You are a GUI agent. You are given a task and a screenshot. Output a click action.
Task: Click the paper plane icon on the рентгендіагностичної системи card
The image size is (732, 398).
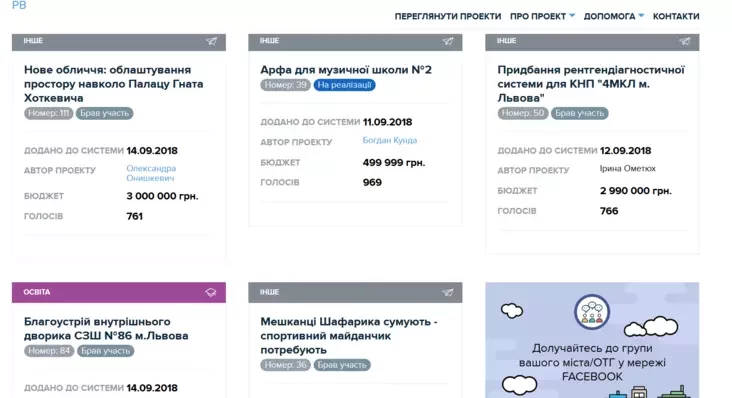[685, 42]
